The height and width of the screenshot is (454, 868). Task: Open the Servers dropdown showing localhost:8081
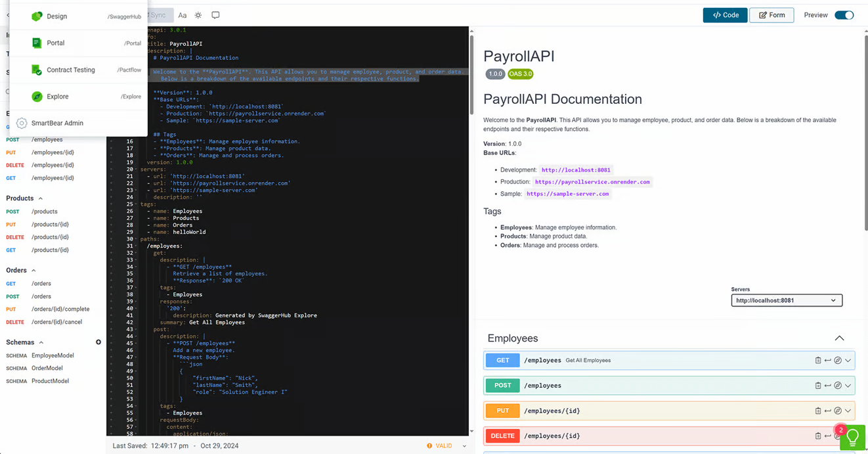pos(786,300)
